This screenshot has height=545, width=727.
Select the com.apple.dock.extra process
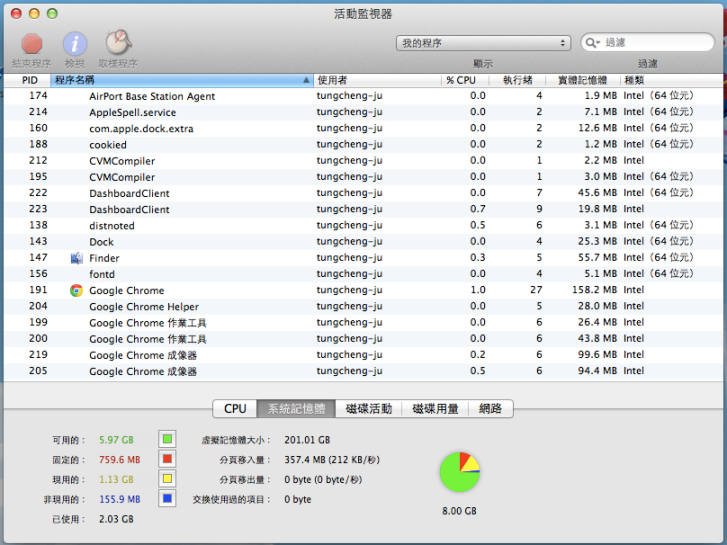point(363,128)
